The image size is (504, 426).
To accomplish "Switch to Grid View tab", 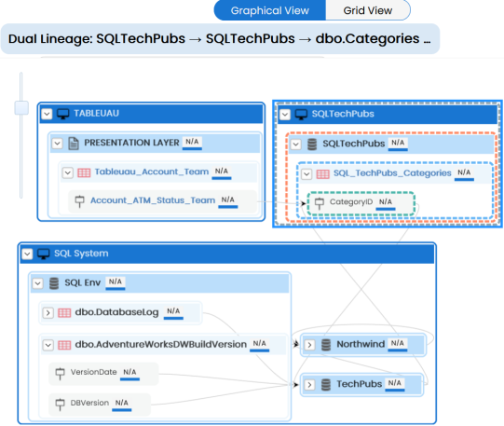I will point(368,10).
